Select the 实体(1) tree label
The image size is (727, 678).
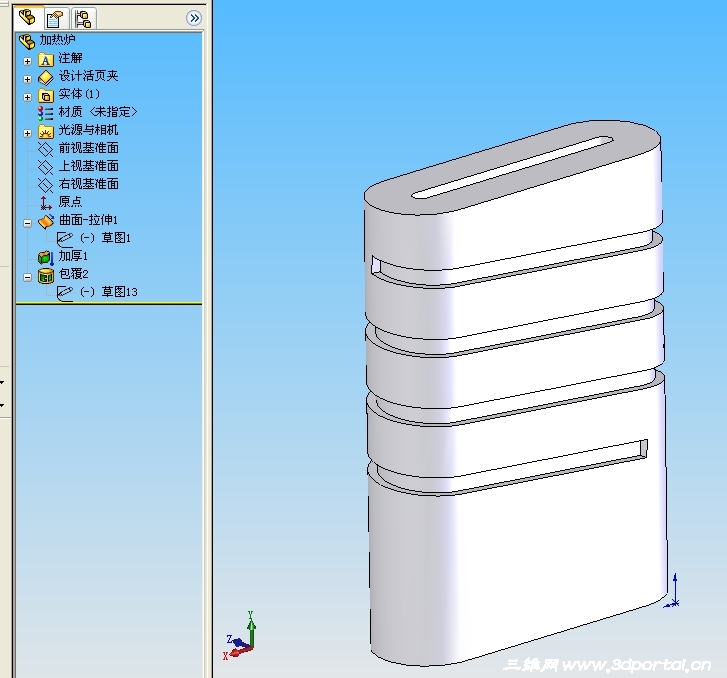(79, 94)
